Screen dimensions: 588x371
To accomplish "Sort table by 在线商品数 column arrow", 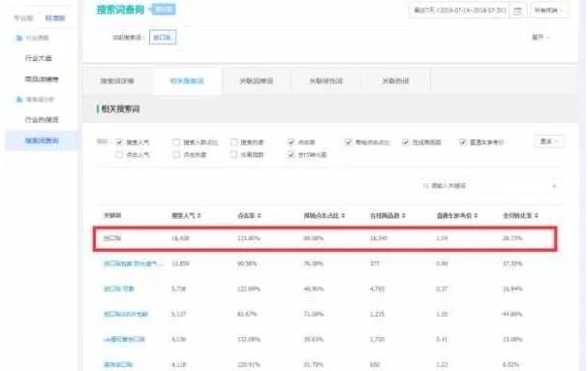I will 404,215.
